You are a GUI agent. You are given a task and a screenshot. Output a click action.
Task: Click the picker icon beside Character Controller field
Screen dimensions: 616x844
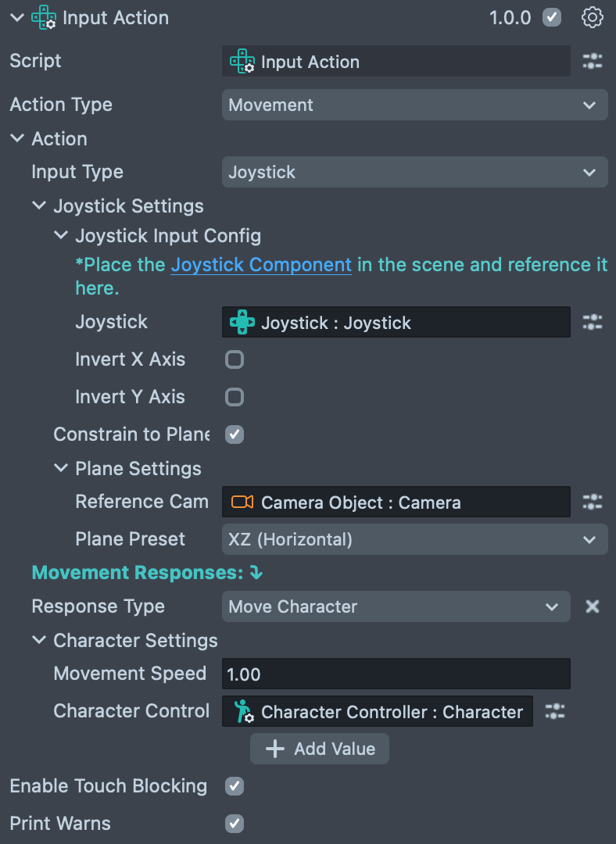point(555,712)
